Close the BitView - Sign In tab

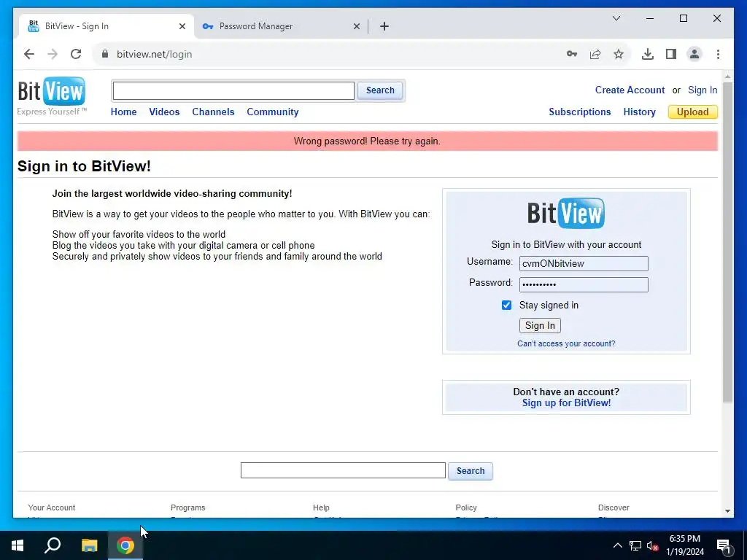(182, 26)
